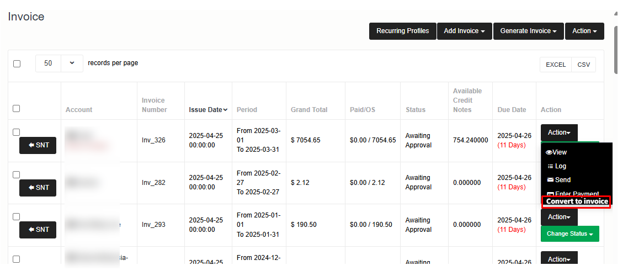Click the envelope icon beside Send
The height and width of the screenshot is (276, 644).
[x=549, y=180]
